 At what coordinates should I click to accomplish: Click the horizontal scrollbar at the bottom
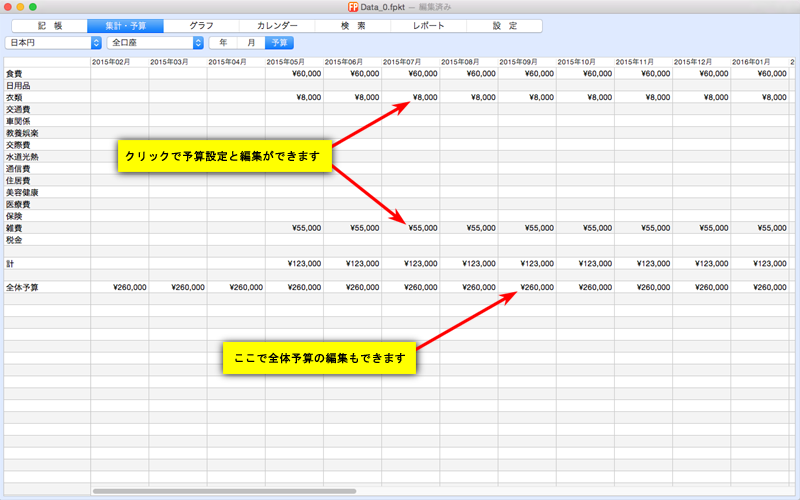pyautogui.click(x=224, y=491)
